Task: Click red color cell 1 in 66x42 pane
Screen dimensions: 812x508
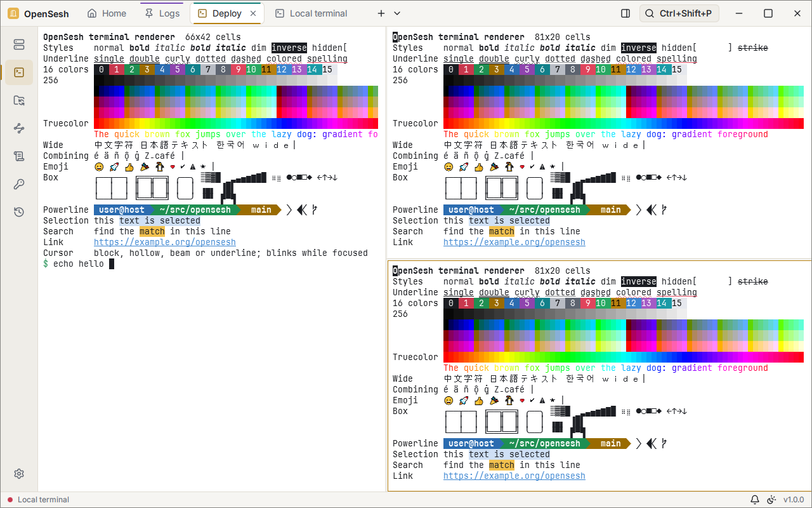Action: [117, 69]
